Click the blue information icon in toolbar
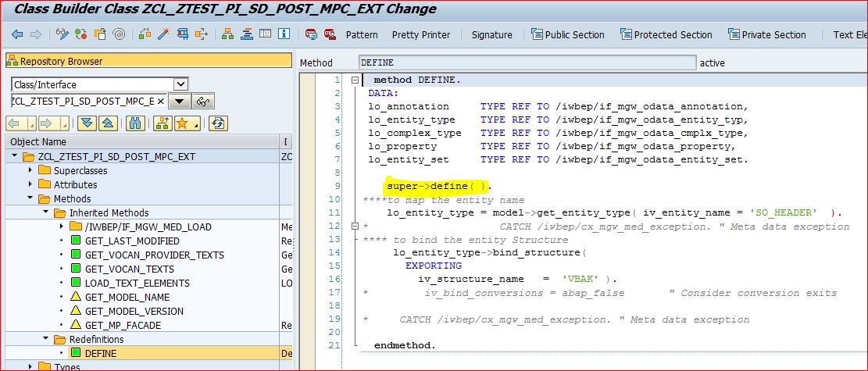 [284, 34]
